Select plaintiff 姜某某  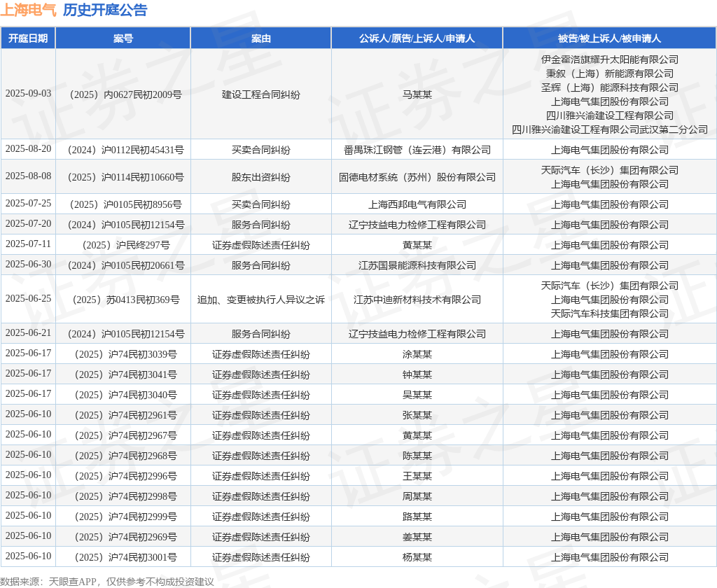(417, 537)
